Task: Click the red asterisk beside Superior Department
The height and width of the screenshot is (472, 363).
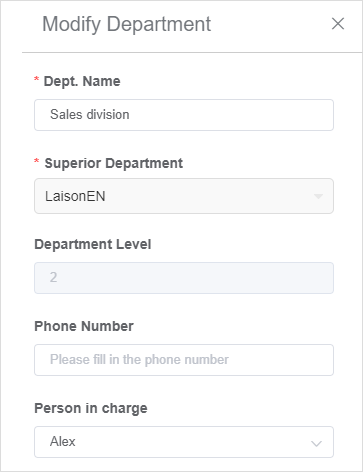Action: 37,161
